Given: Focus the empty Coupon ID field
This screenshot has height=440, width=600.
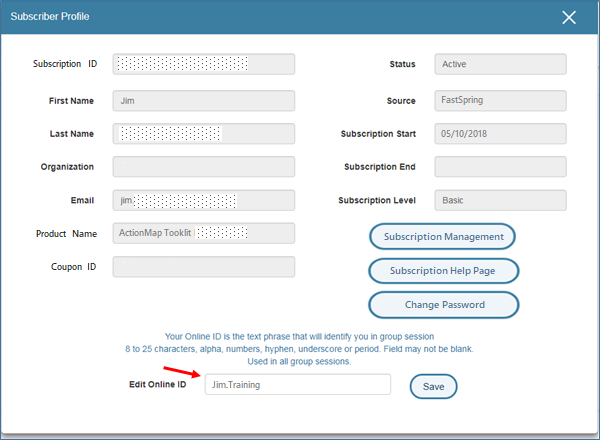Looking at the screenshot, I should (x=204, y=267).
